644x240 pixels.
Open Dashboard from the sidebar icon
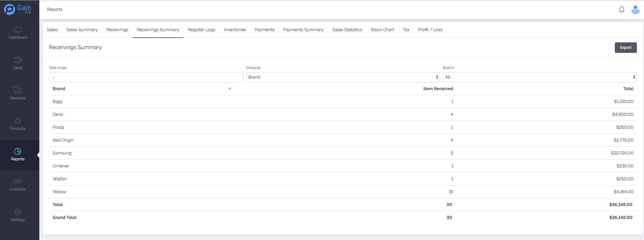pyautogui.click(x=18, y=30)
